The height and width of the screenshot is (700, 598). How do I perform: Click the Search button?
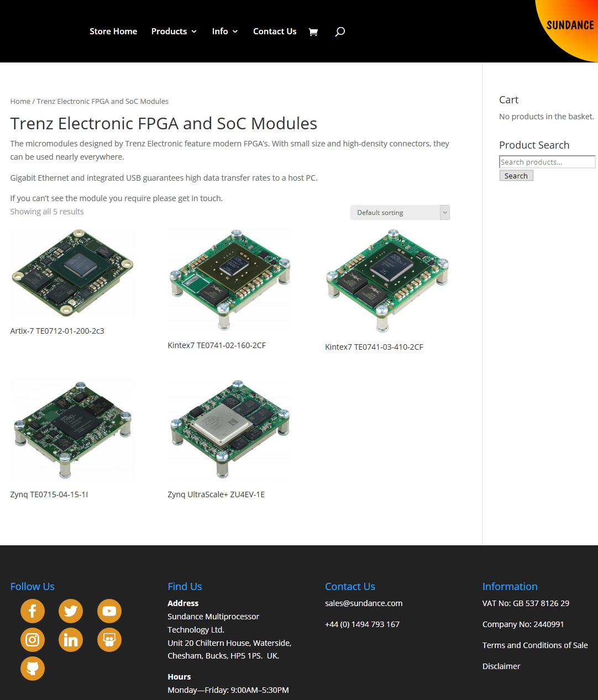click(x=516, y=176)
